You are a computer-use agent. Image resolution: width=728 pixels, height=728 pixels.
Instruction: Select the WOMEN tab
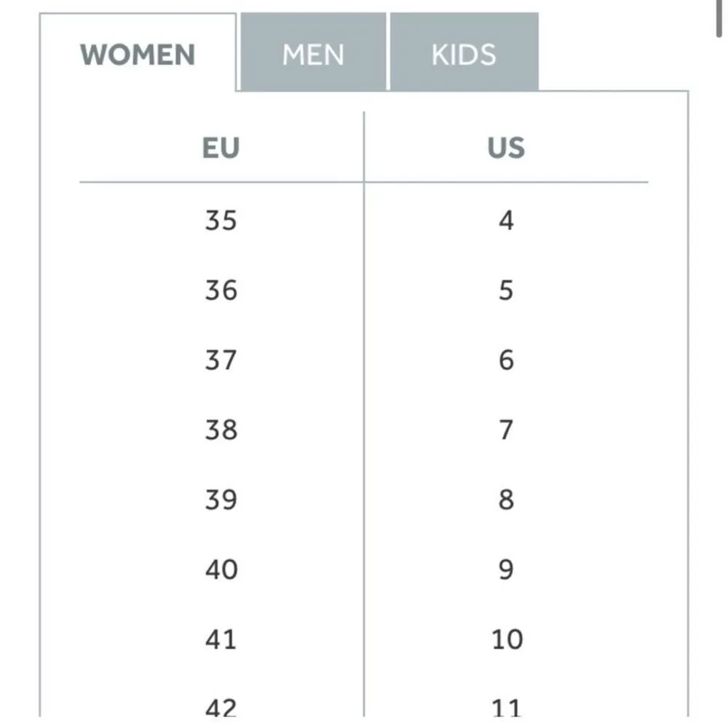pyautogui.click(x=138, y=55)
